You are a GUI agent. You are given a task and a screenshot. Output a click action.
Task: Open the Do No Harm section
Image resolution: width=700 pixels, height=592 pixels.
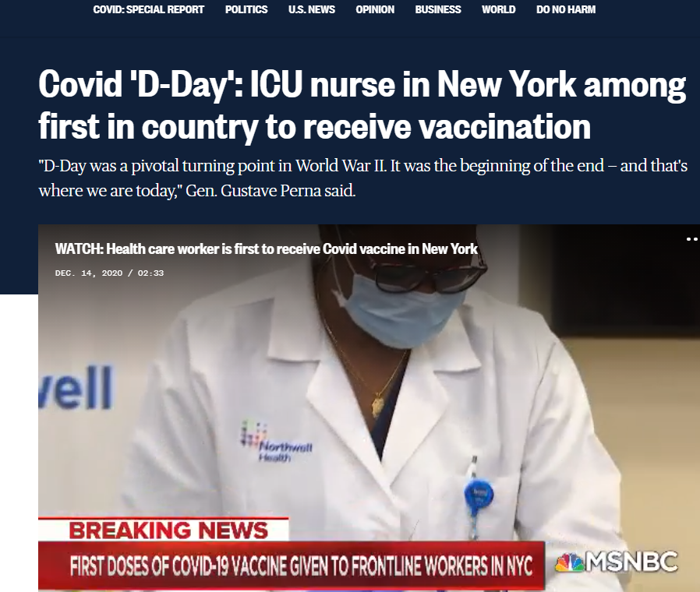pyautogui.click(x=566, y=9)
